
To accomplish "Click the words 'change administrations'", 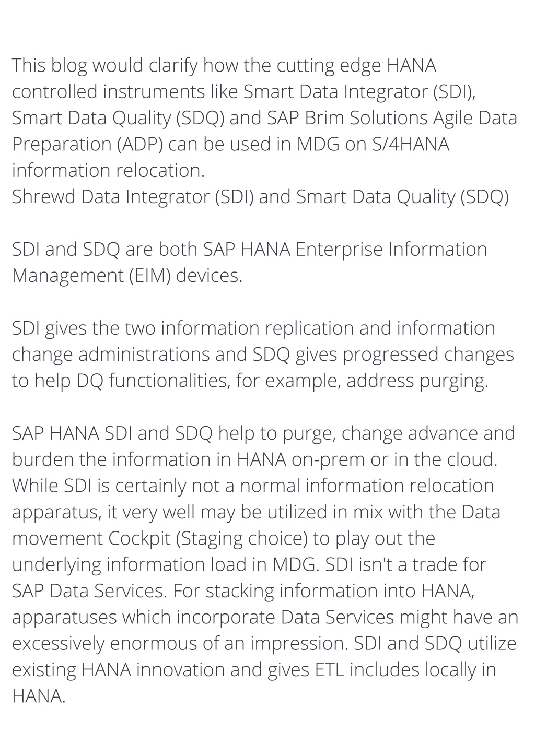I will 111,354.
